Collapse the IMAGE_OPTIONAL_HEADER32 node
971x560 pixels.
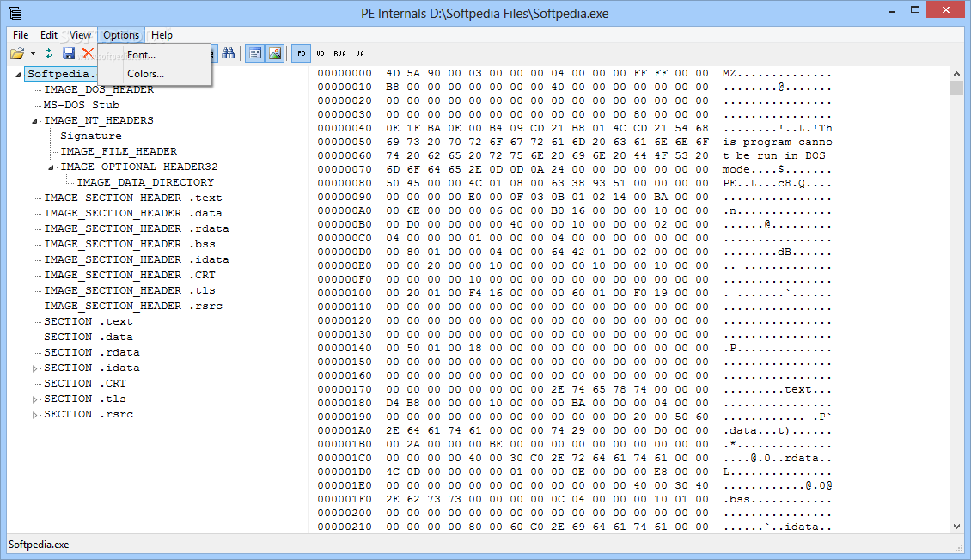click(x=52, y=167)
